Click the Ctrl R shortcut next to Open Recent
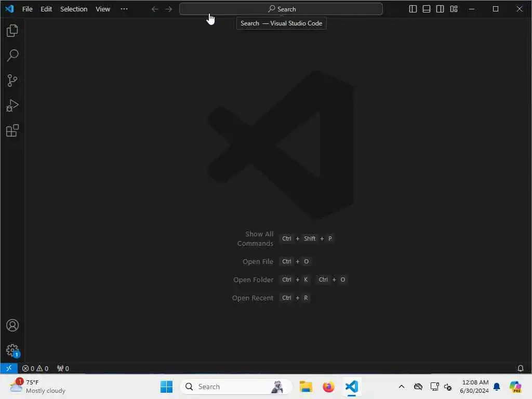The width and height of the screenshot is (532, 399). tap(295, 298)
